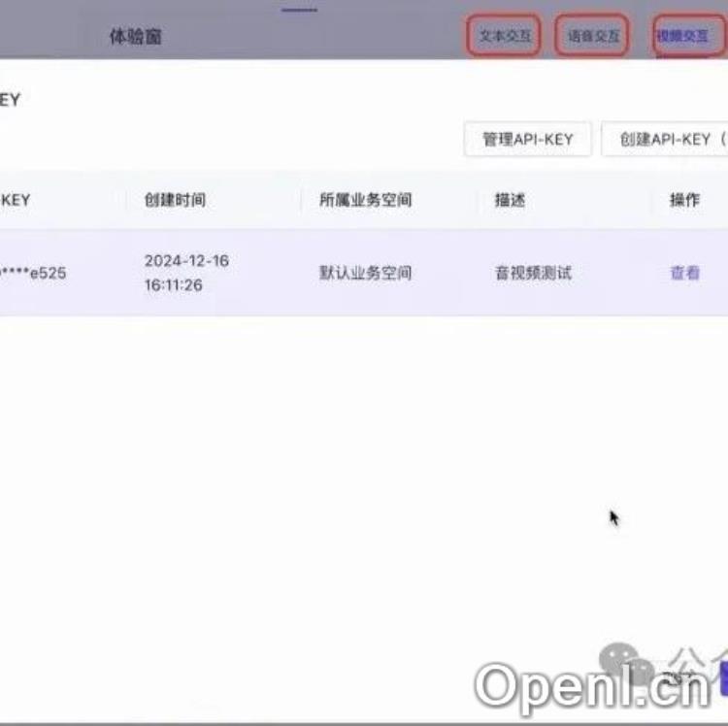Click the creation time 2024-12-16 16:11:26
The height and width of the screenshot is (726, 728).
click(186, 273)
